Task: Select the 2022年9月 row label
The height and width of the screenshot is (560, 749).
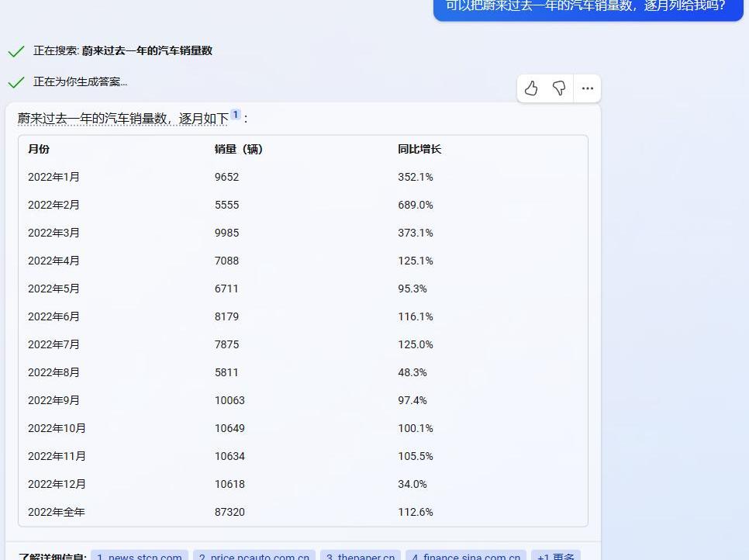Action: [53, 400]
